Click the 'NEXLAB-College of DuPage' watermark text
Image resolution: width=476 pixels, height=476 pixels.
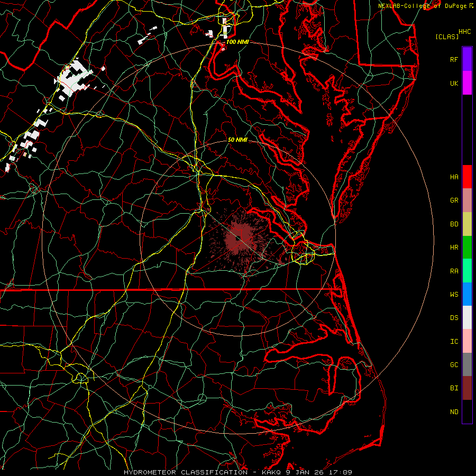pos(423,6)
